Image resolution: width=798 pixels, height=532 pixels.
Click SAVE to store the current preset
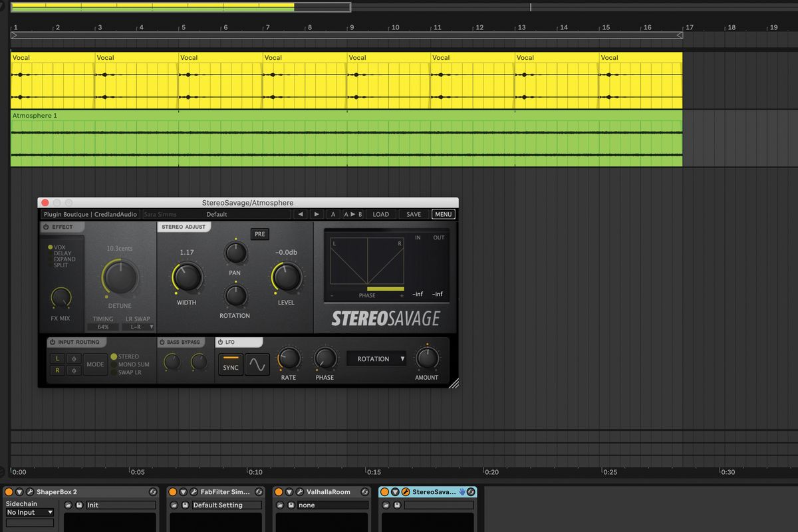[413, 214]
